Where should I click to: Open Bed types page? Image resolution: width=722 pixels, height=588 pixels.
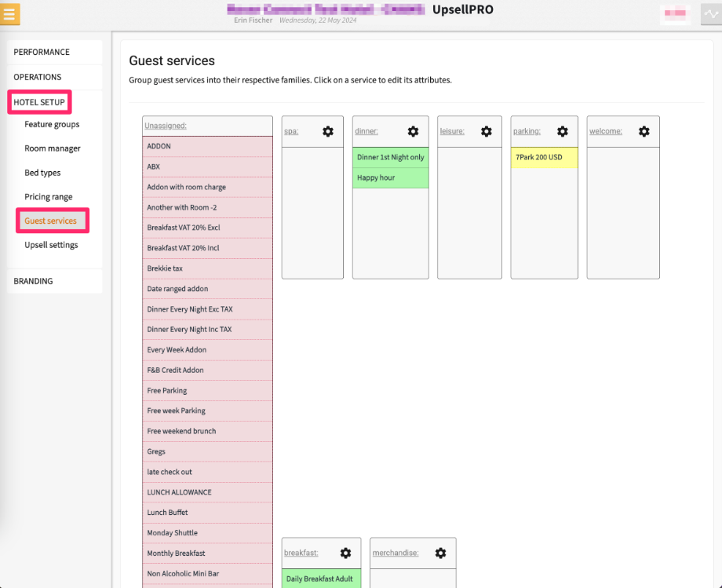pyautogui.click(x=42, y=173)
